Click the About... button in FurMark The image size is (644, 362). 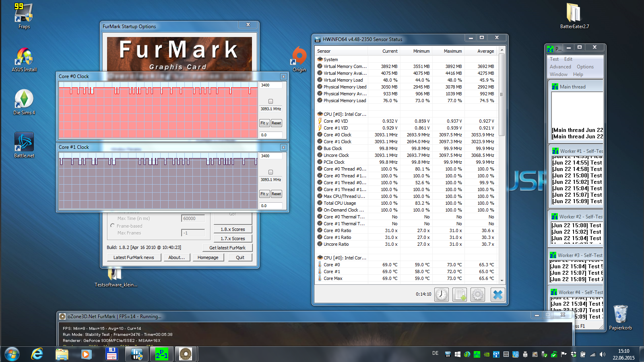pos(176,257)
